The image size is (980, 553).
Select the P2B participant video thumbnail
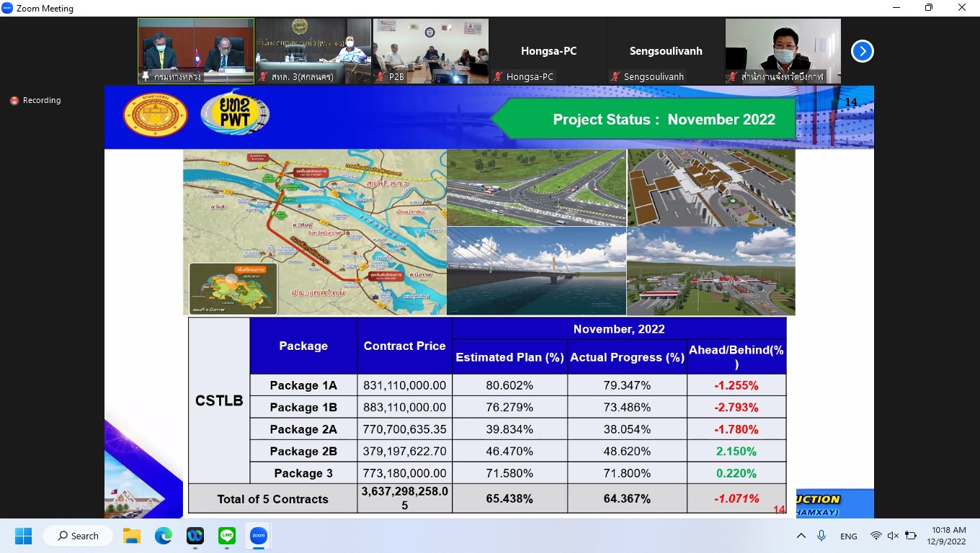(x=431, y=51)
